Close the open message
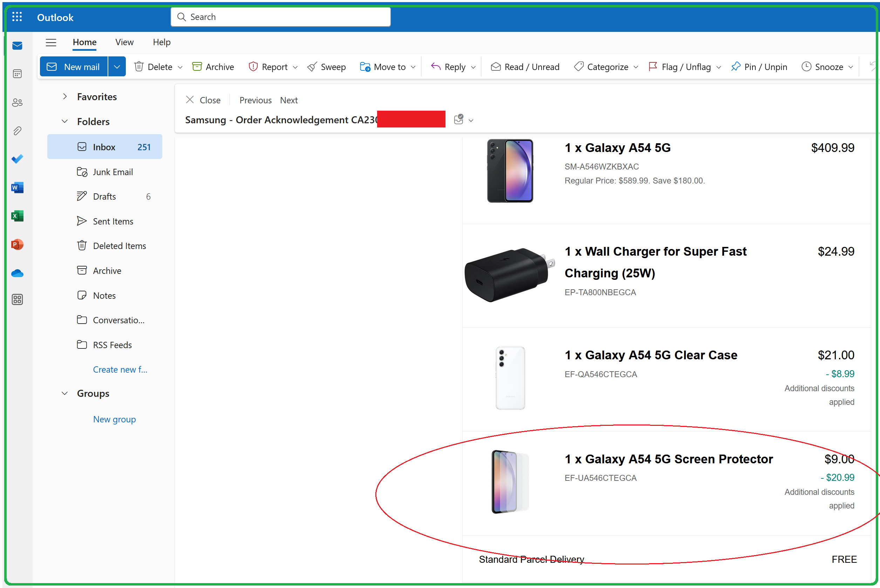The image size is (880, 588). point(203,100)
